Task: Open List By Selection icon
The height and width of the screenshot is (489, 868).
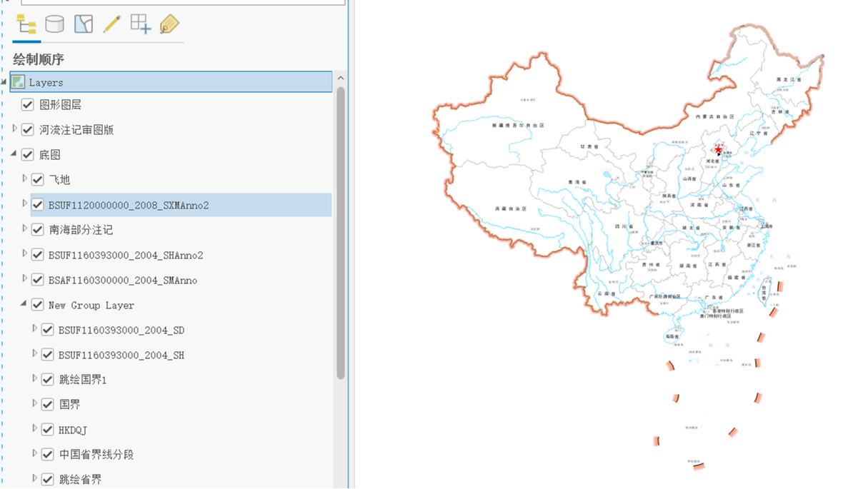Action: click(84, 24)
